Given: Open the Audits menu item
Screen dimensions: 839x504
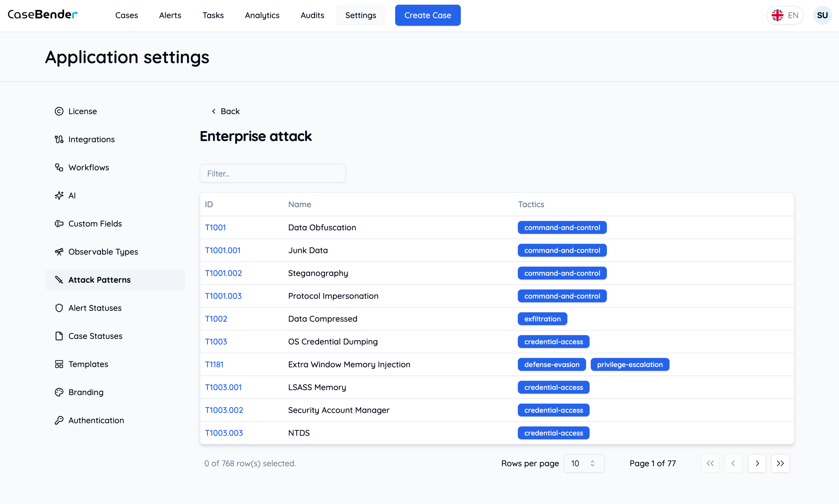Looking at the screenshot, I should 312,15.
